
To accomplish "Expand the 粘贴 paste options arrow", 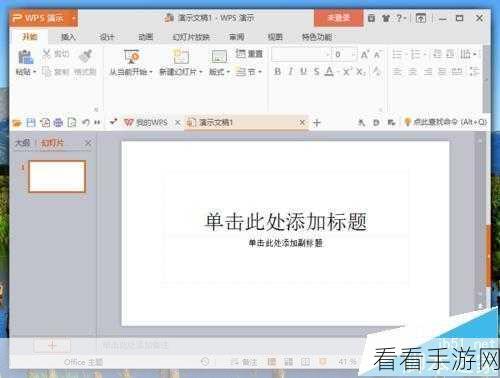I will pyautogui.click(x=34, y=72).
